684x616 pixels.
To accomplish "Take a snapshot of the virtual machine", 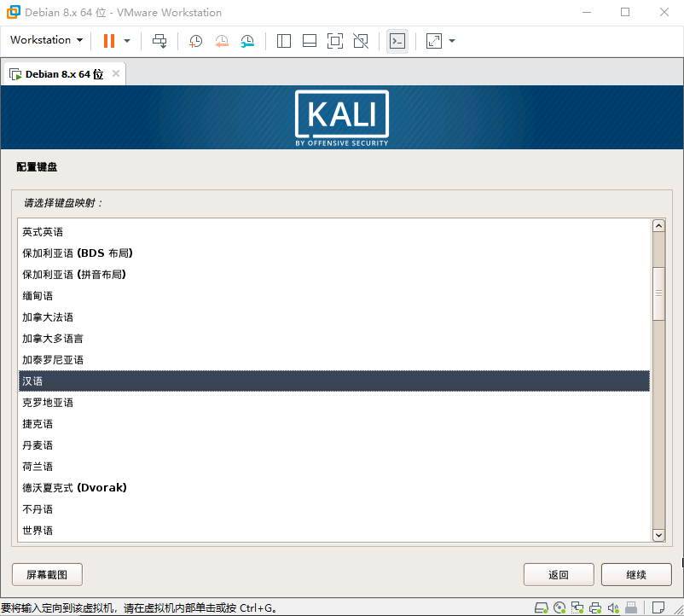I will point(195,41).
